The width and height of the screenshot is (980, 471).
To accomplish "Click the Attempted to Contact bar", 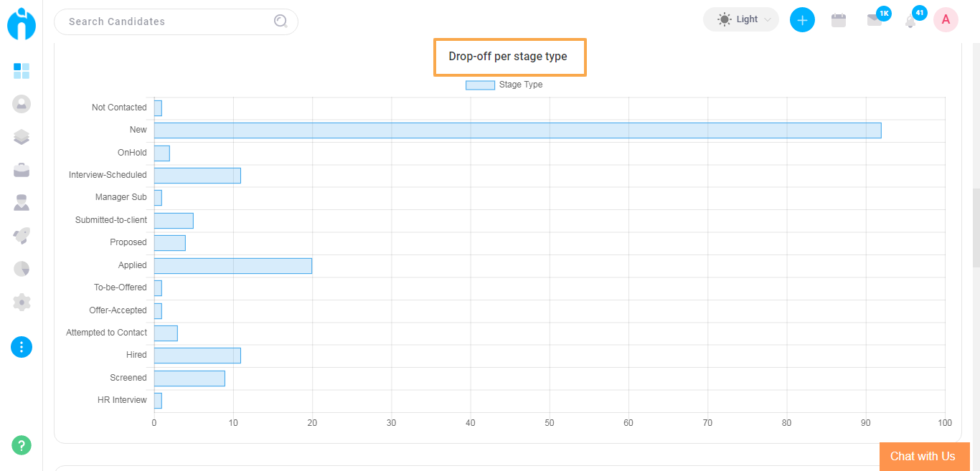I will click(166, 333).
